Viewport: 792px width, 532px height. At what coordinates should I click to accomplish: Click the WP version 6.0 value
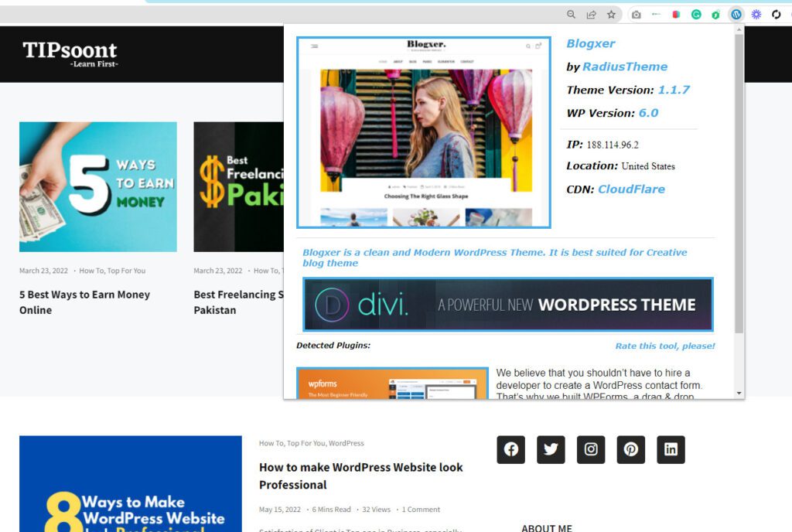(649, 113)
